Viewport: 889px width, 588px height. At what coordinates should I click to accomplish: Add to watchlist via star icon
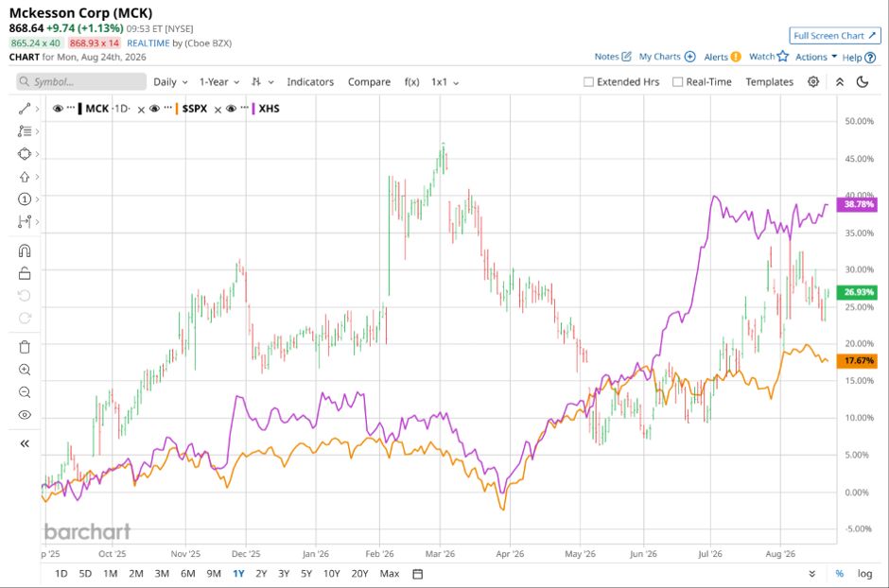click(783, 56)
